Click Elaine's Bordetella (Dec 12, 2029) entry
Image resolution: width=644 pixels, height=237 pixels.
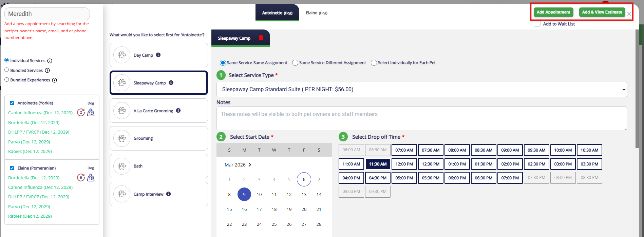click(x=34, y=178)
